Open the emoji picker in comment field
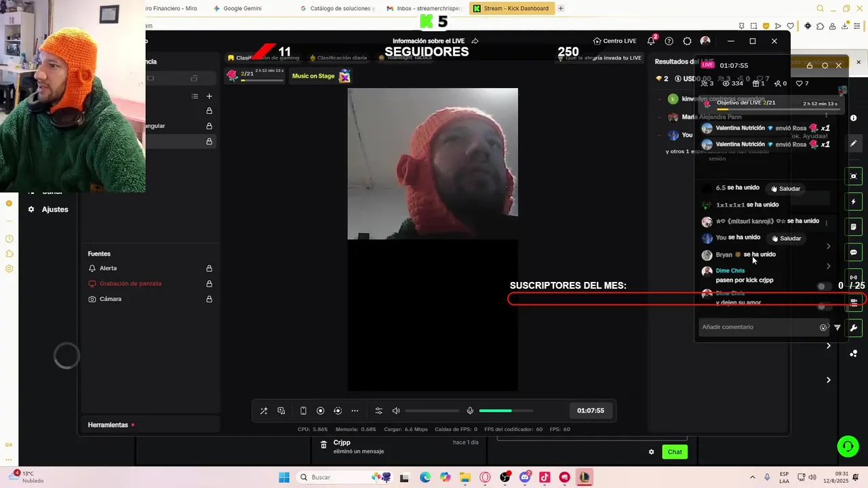Screen dimensions: 868x488 [823, 327]
